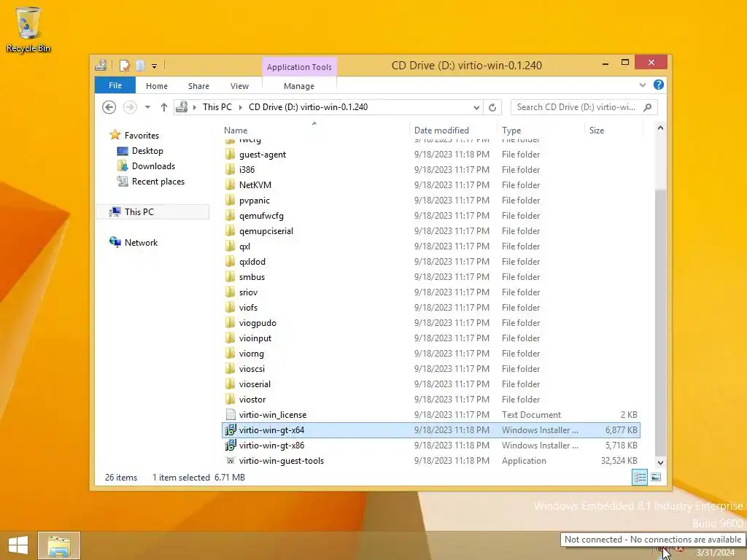
Task: Open the address bar history dropdown
Action: click(x=476, y=107)
